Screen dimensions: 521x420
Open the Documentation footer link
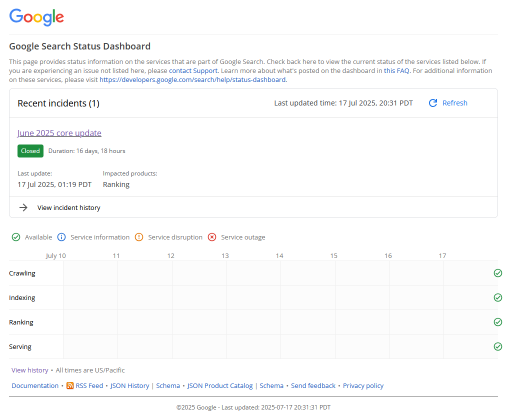pos(35,386)
